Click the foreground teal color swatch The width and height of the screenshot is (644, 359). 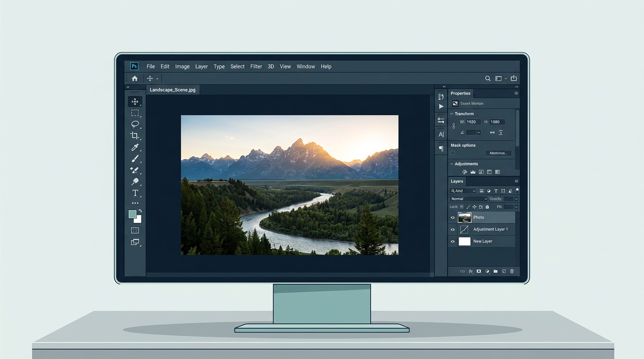click(133, 214)
